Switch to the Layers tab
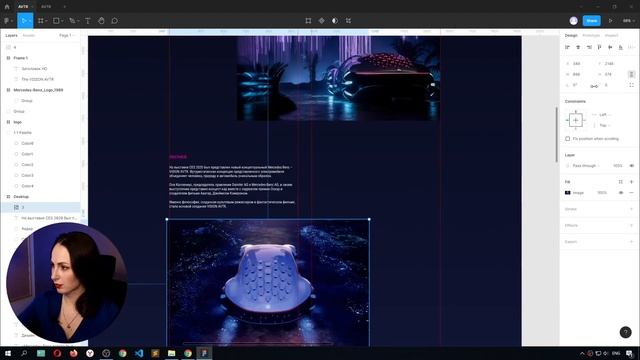This screenshot has width=640, height=360. click(11, 36)
